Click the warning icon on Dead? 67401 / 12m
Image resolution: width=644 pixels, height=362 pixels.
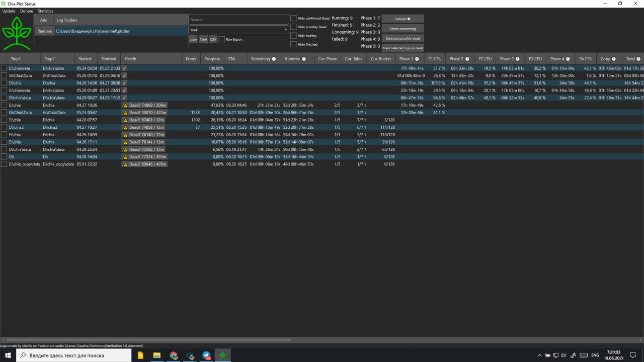click(126, 120)
